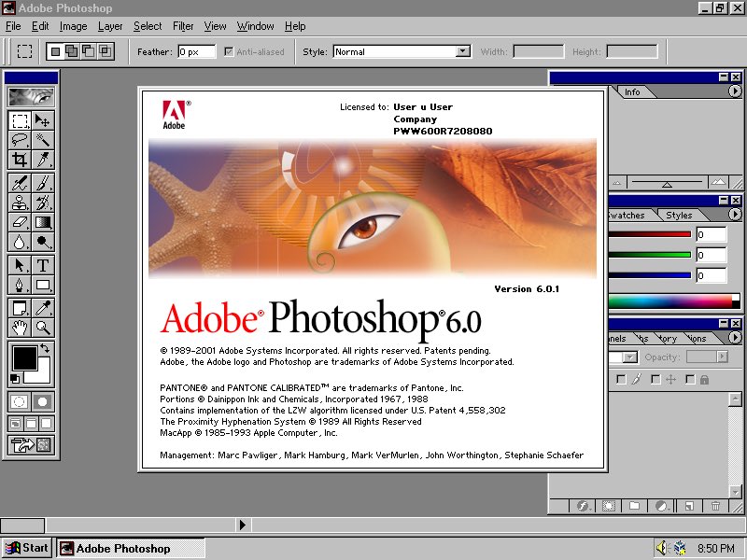
Task: Open the Style dropdown showing Normal
Action: [x=462, y=51]
